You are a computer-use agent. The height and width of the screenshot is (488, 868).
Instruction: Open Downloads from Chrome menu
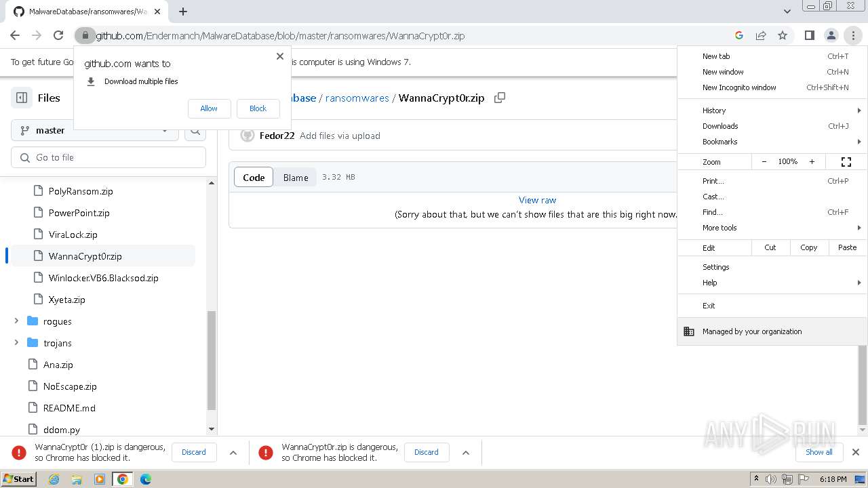pyautogui.click(x=772, y=126)
